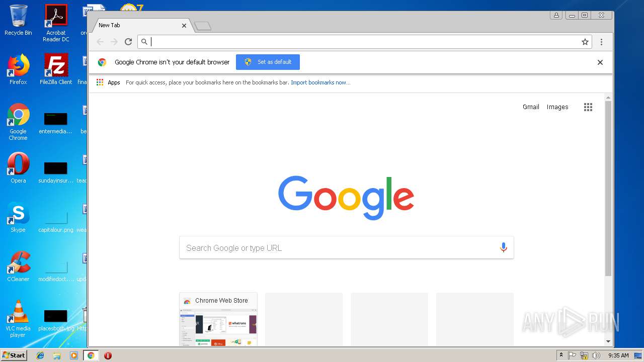
Task: Go back with the back arrow
Action: [x=100, y=42]
